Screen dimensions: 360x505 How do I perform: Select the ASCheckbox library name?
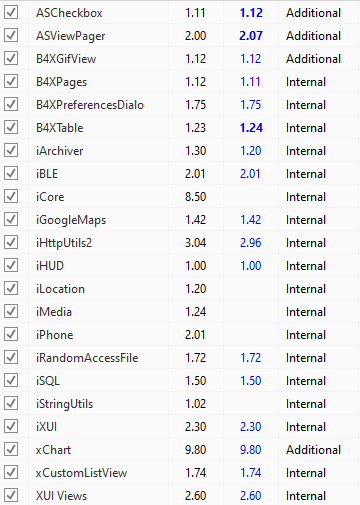click(x=69, y=13)
